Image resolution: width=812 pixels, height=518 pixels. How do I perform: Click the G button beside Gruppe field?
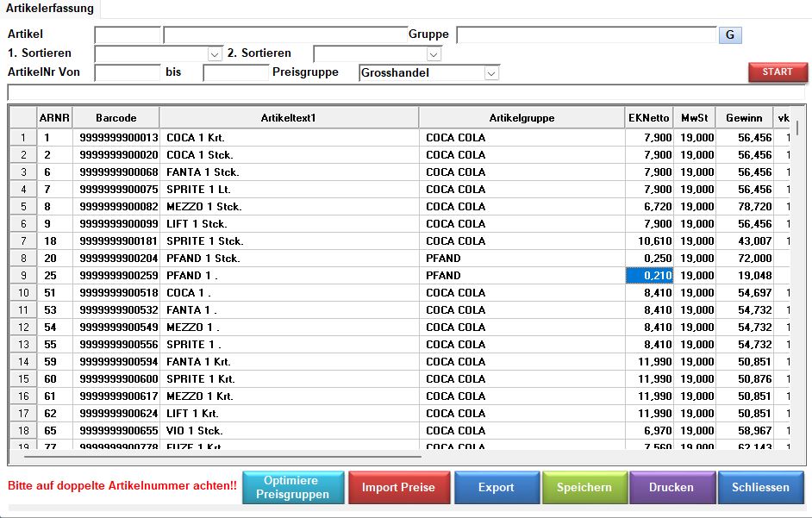729,35
